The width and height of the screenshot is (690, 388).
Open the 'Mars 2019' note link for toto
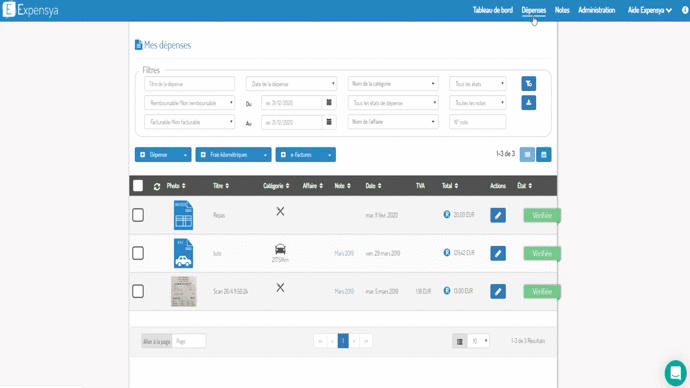pyautogui.click(x=344, y=253)
